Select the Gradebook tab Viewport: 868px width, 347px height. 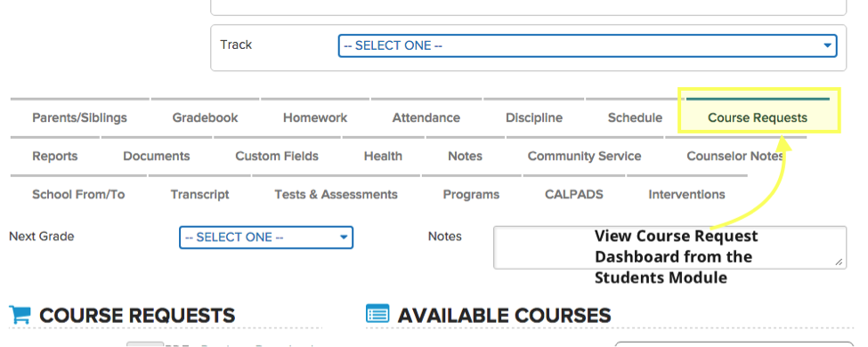pyautogui.click(x=205, y=117)
